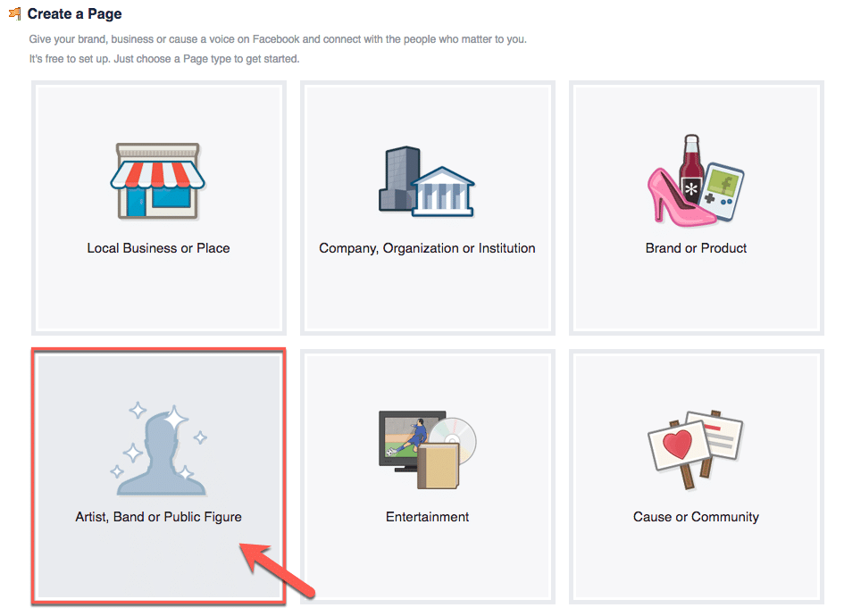Viewport: 844px width, 616px height.
Task: Choose "Artist, Band or Public Figure" label
Action: (158, 517)
